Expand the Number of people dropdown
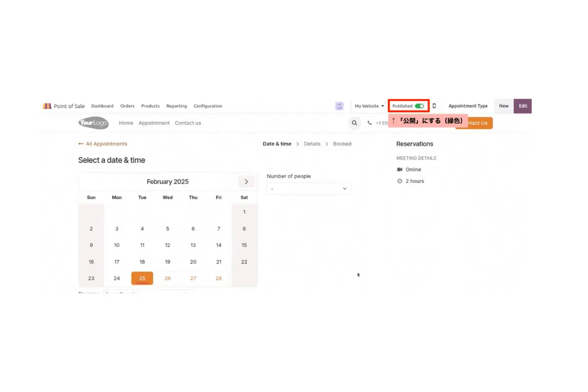Viewport: 588px width, 392px height. click(x=309, y=189)
